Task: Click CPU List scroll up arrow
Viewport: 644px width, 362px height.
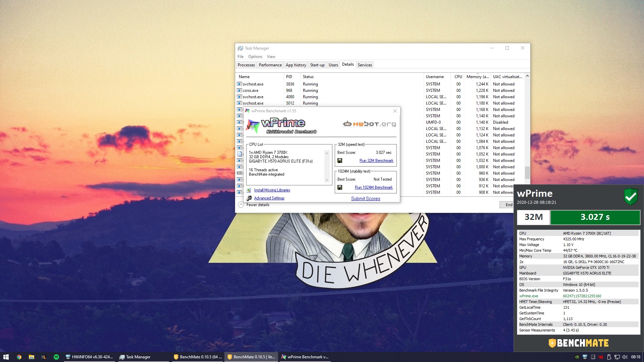Action: (x=327, y=153)
